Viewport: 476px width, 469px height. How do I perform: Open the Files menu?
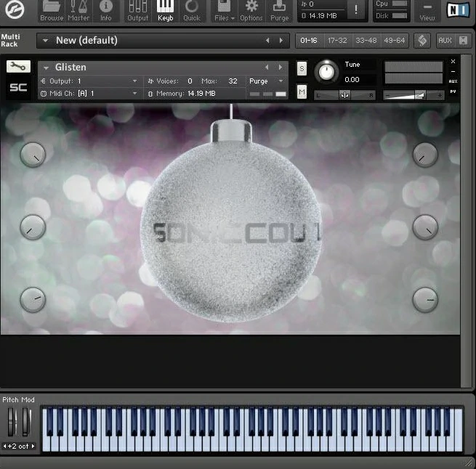[x=225, y=11]
